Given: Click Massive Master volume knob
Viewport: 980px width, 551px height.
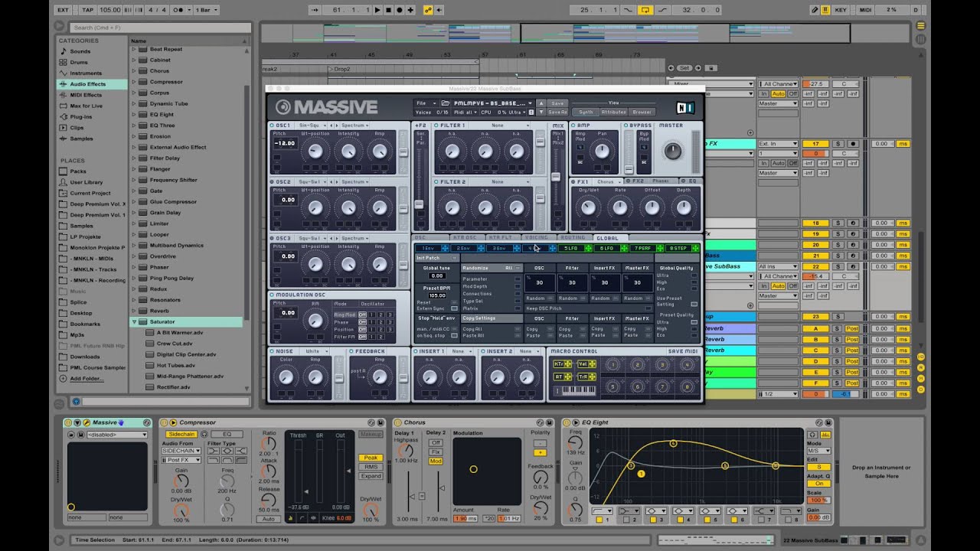Looking at the screenshot, I should click(672, 151).
